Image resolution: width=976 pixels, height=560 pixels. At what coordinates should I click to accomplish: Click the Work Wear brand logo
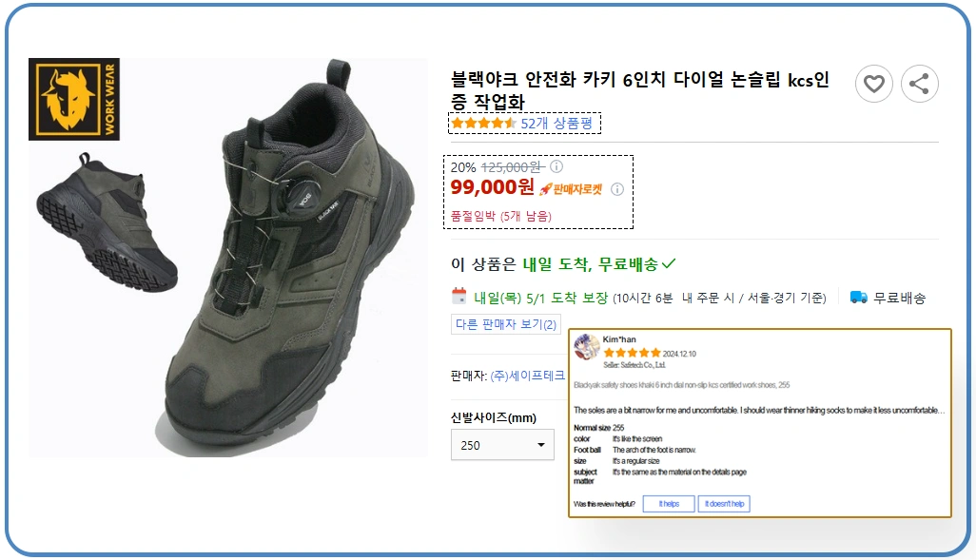click(x=61, y=99)
